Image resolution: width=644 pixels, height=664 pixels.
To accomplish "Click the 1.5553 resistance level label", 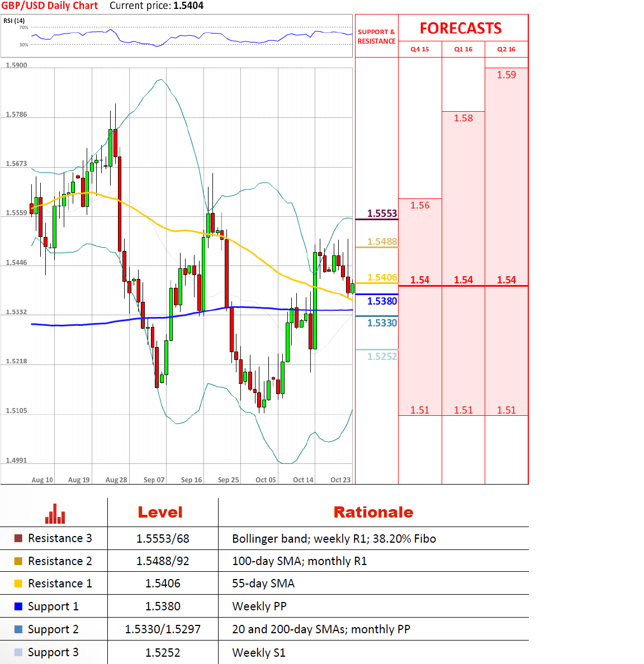I will point(382,214).
